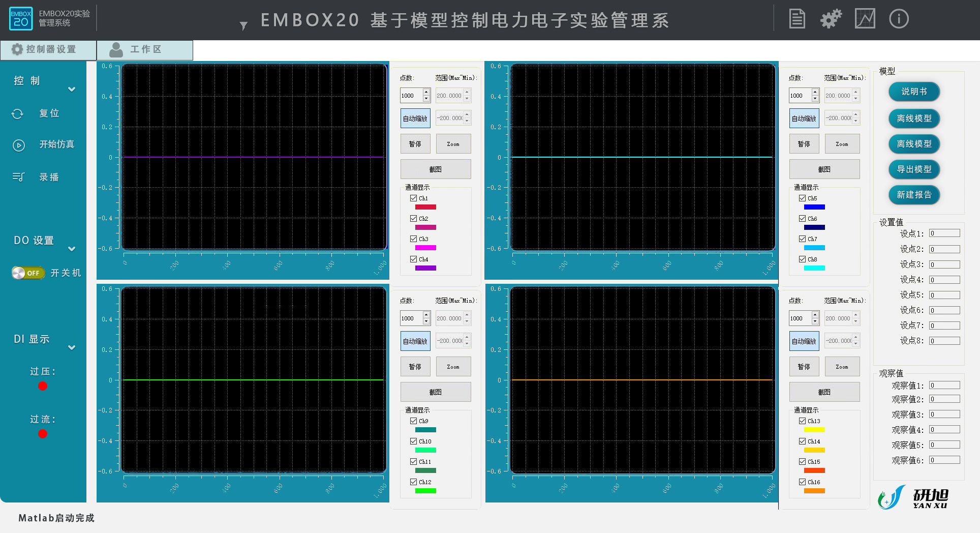Open the title dropdown arrow before EMBOX20 heading
The height and width of the screenshot is (533, 980).
[x=243, y=25]
